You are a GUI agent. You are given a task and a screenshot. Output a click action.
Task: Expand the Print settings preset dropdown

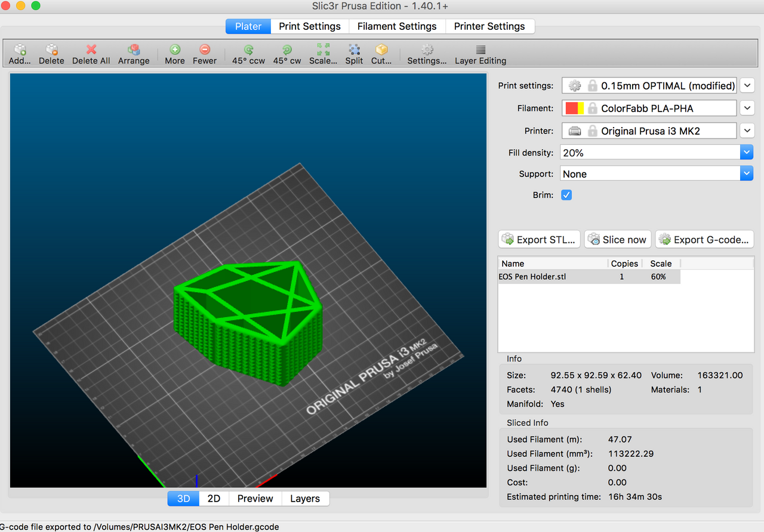(747, 86)
